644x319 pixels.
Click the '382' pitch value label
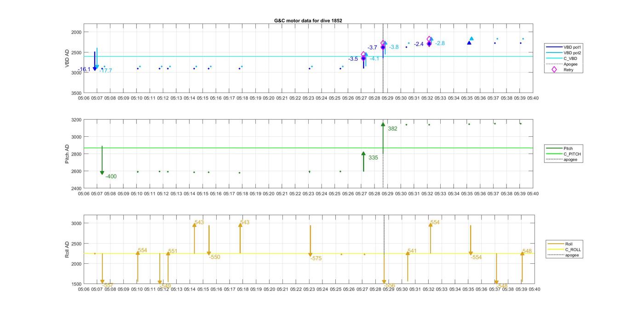coord(392,128)
